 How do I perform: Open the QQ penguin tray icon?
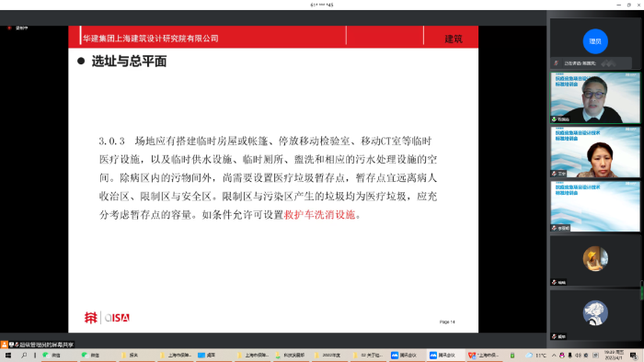(562, 356)
